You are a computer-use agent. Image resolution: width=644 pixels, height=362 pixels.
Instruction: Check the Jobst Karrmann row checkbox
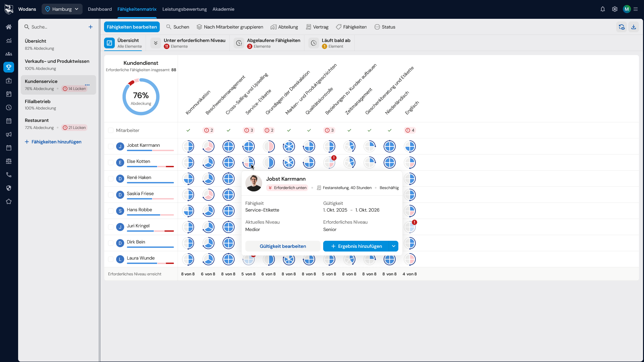click(111, 146)
